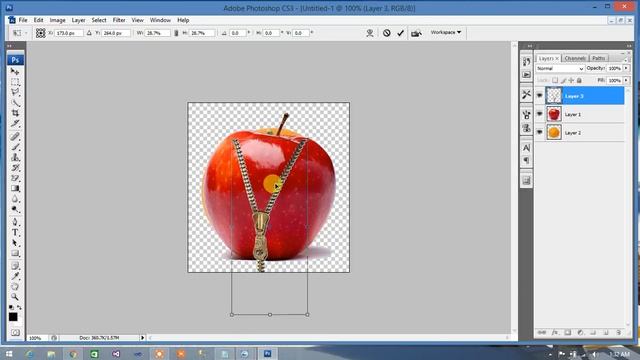Open the Paragraph panel from the dock

(526, 160)
